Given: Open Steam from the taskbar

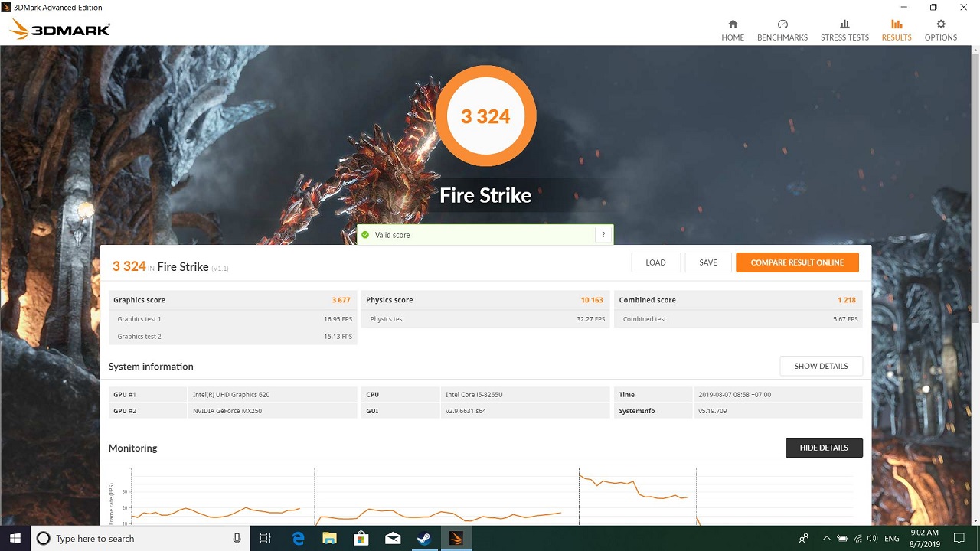Looking at the screenshot, I should tap(424, 539).
